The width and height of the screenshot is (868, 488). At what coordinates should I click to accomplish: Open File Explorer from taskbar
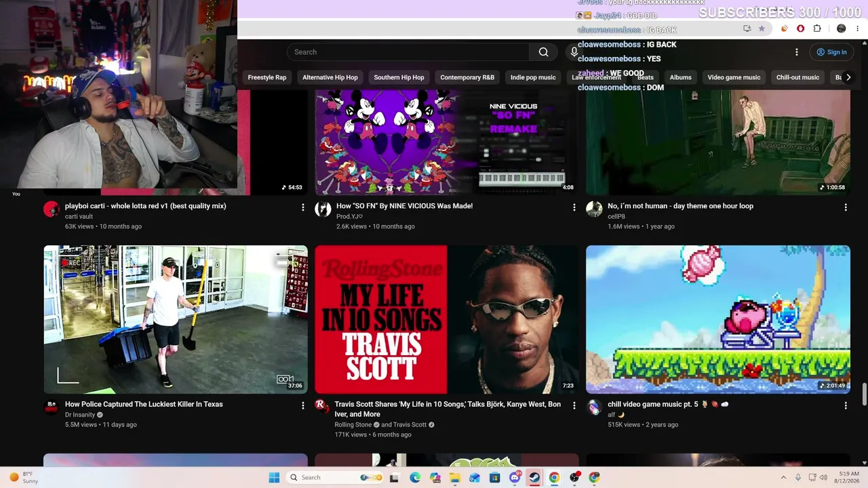click(455, 477)
